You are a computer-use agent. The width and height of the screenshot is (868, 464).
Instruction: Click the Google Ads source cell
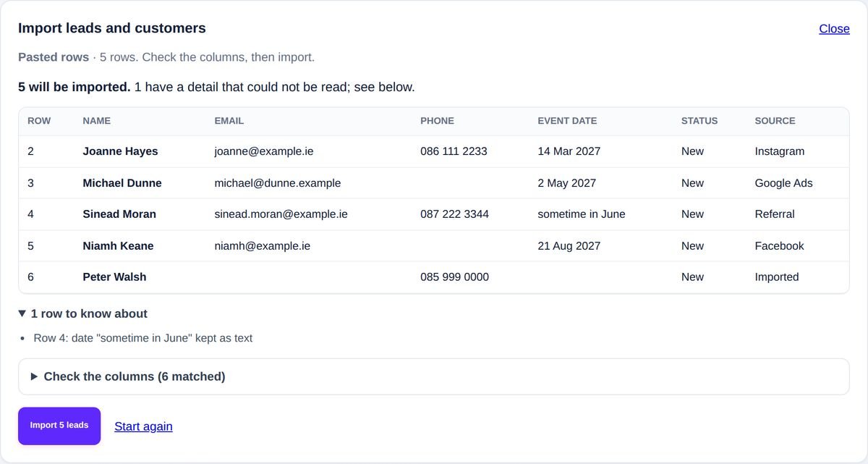[783, 183]
